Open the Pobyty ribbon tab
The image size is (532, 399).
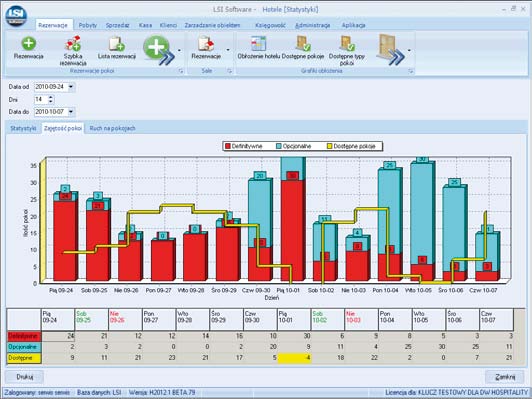[x=88, y=25]
